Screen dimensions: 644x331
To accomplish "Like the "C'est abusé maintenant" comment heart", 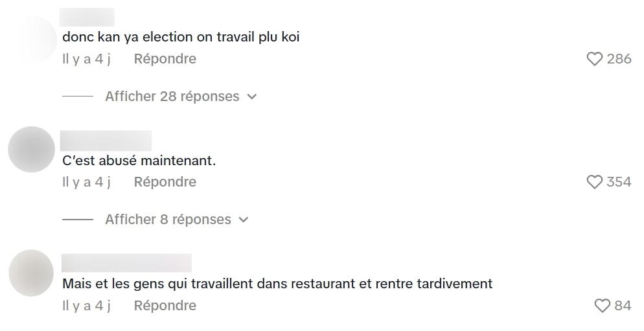I will 594,182.
